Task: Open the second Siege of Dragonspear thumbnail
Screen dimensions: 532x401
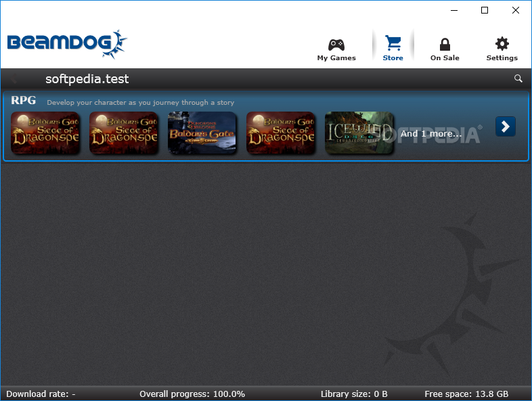Action: [123, 133]
